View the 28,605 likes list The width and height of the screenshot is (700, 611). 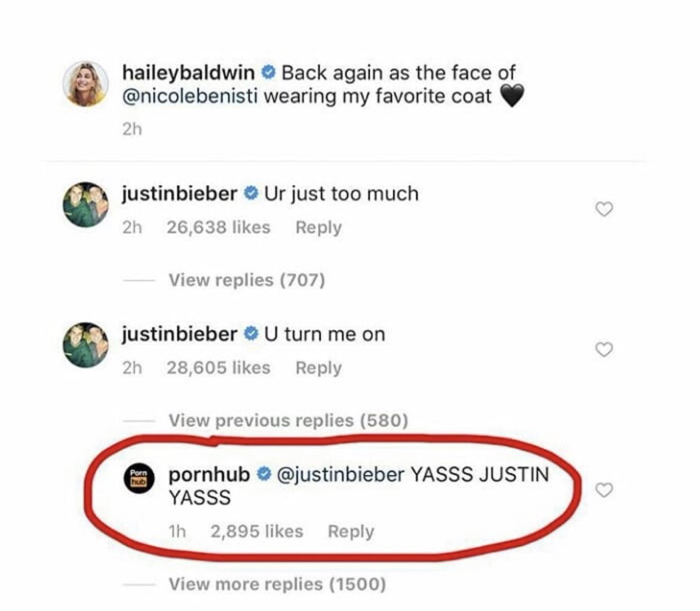218,368
